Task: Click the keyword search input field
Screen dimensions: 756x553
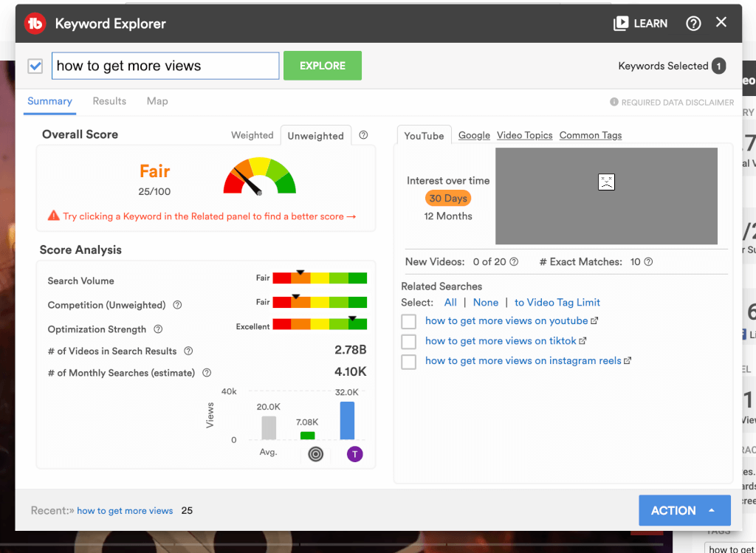Action: pos(165,66)
